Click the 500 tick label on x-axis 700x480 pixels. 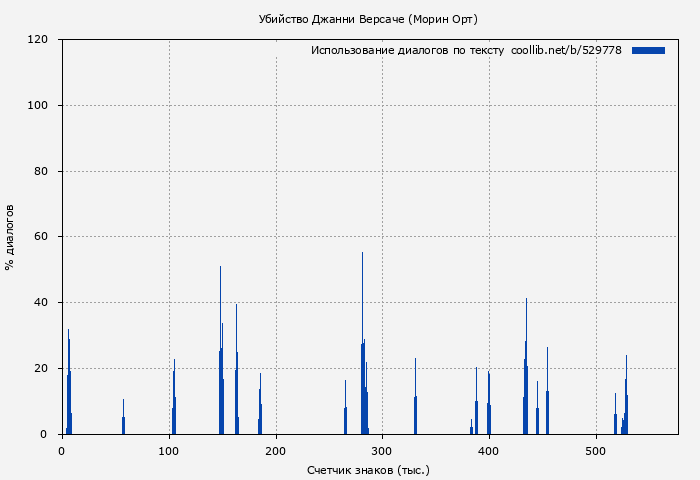(x=595, y=451)
